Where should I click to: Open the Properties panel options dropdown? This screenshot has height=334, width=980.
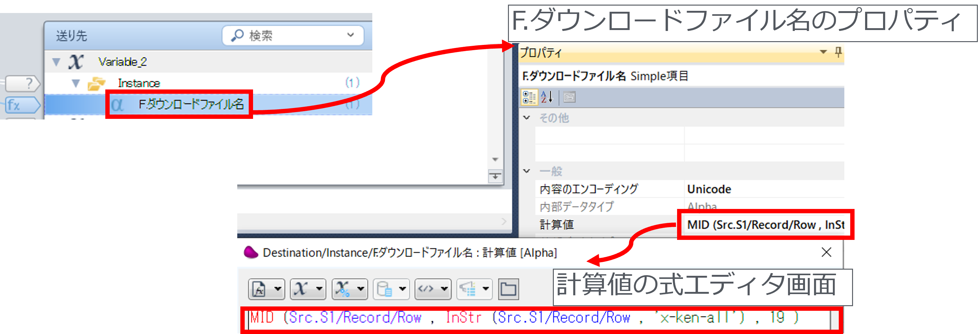tap(823, 52)
